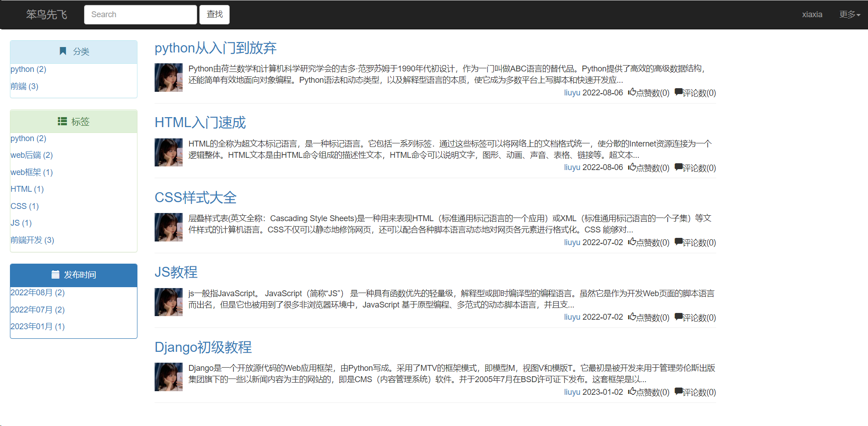The width and height of the screenshot is (868, 426).
Task: Click thumbs-up icon for HTML入门速成 article
Action: [x=632, y=167]
